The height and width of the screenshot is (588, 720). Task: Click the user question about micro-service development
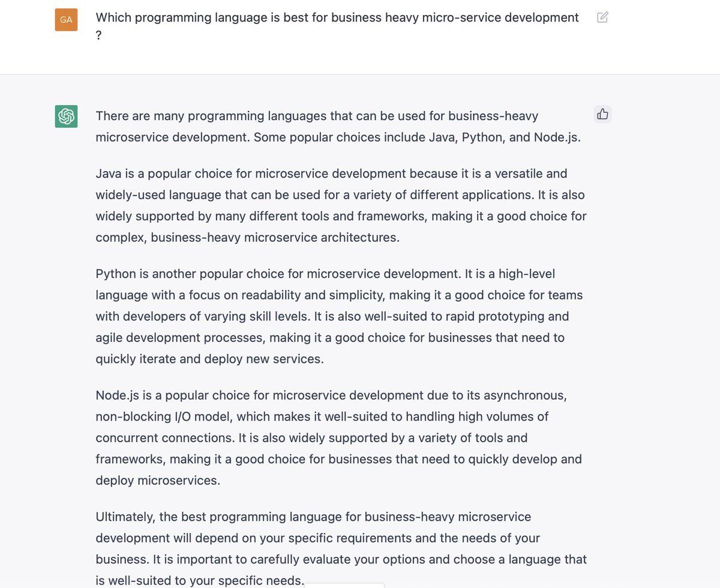[x=337, y=26]
